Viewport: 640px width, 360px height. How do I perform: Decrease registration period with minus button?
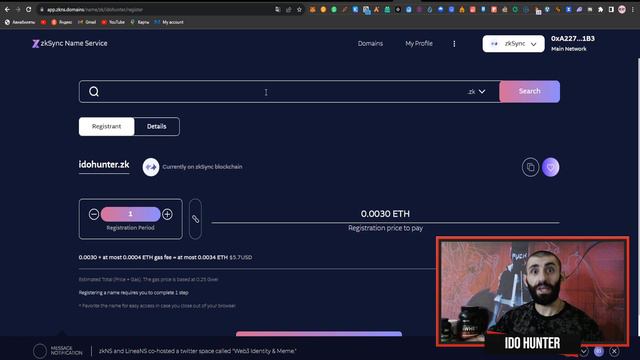click(x=94, y=214)
